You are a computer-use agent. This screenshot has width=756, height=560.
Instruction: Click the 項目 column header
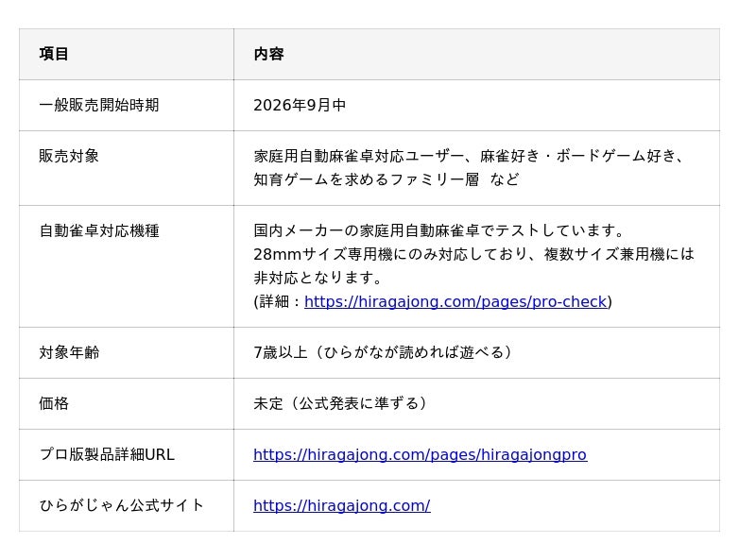click(54, 54)
